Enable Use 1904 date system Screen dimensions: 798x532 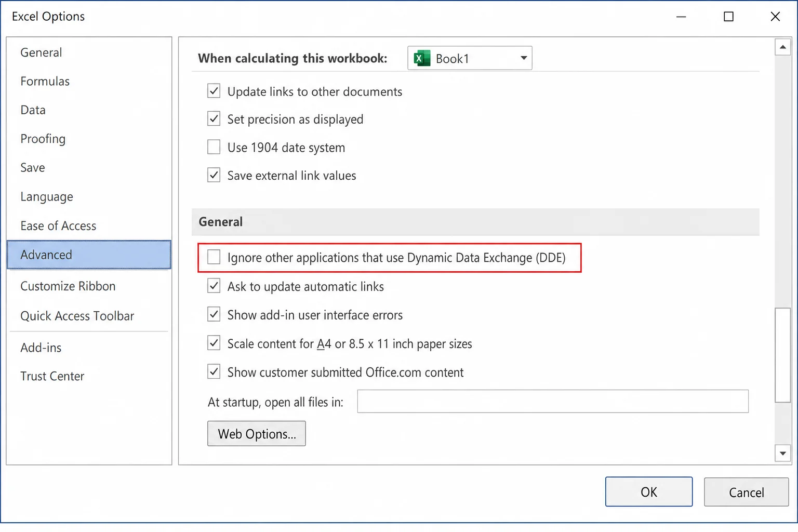click(214, 147)
